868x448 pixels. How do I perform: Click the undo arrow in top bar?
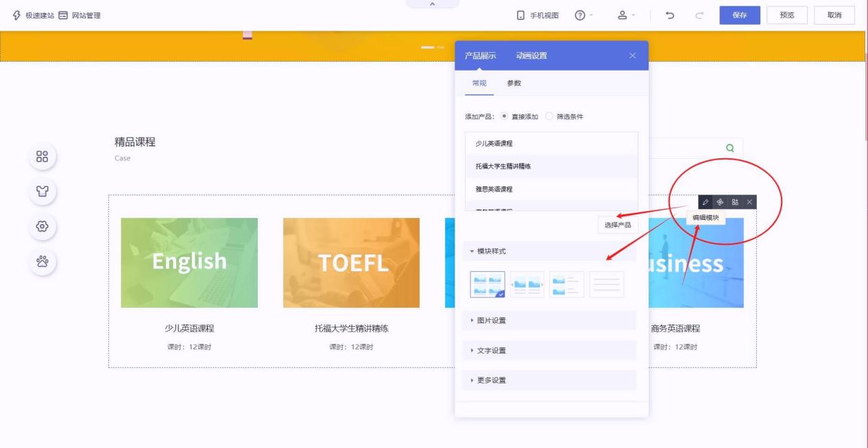tap(670, 15)
